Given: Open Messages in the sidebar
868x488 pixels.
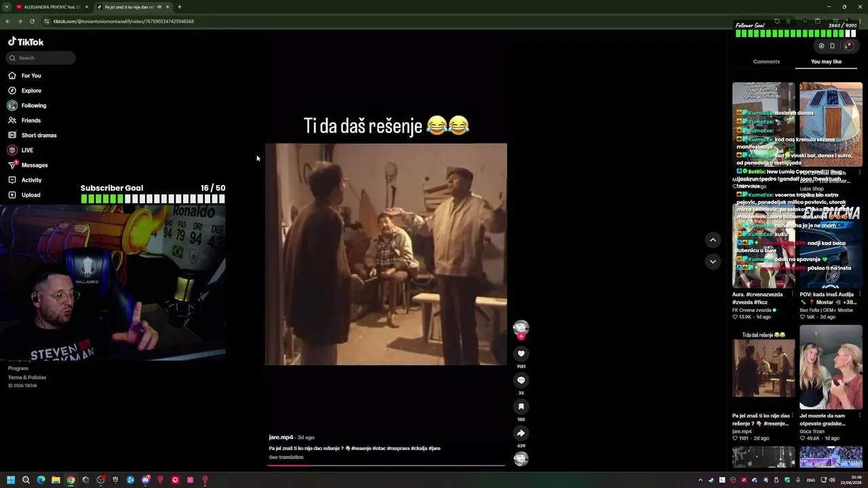Looking at the screenshot, I should pos(28,165).
